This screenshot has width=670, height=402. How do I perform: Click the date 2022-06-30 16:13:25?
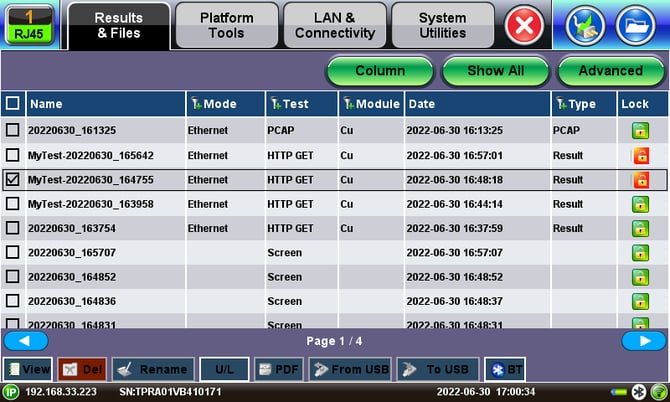(455, 130)
